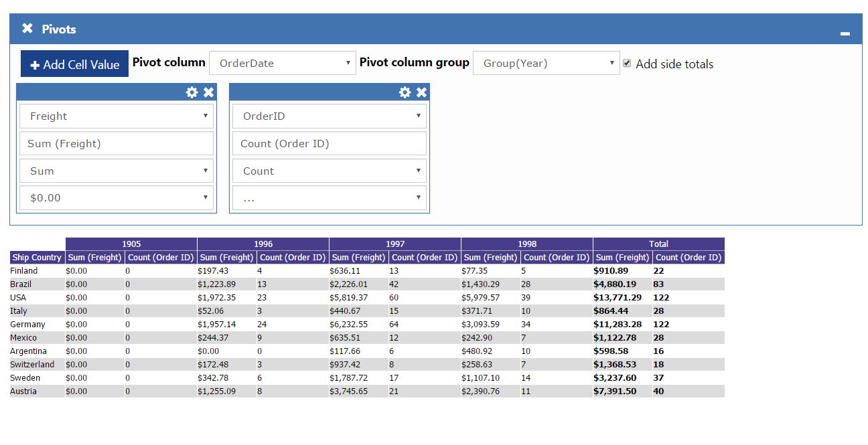Screen dimensions: 868x445
Task: Toggle the Add side totals checkbox
Action: click(x=627, y=63)
